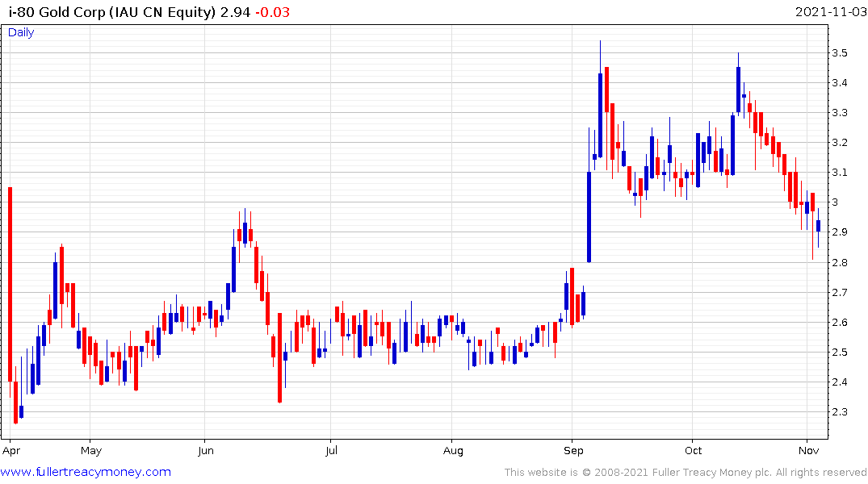Click the 'Nov' x-axis label
The height and width of the screenshot is (484, 868).
tap(809, 451)
